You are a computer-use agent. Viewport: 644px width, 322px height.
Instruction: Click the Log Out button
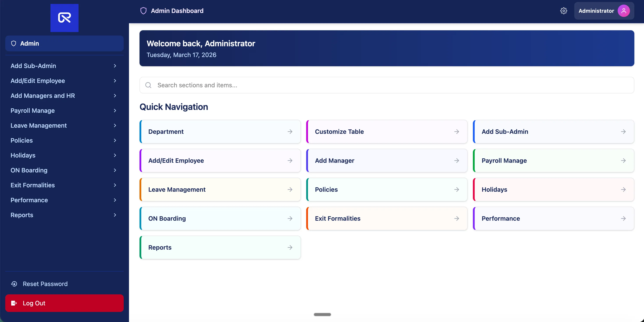coord(64,303)
